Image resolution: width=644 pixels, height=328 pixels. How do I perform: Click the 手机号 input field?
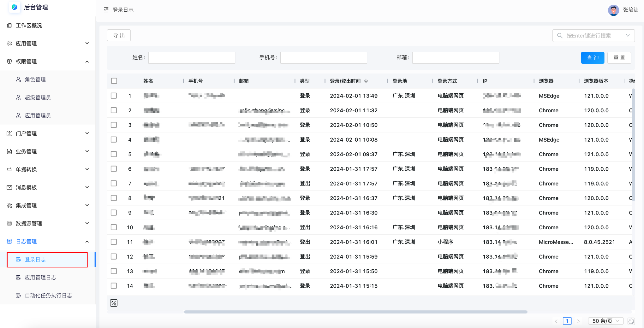(323, 58)
